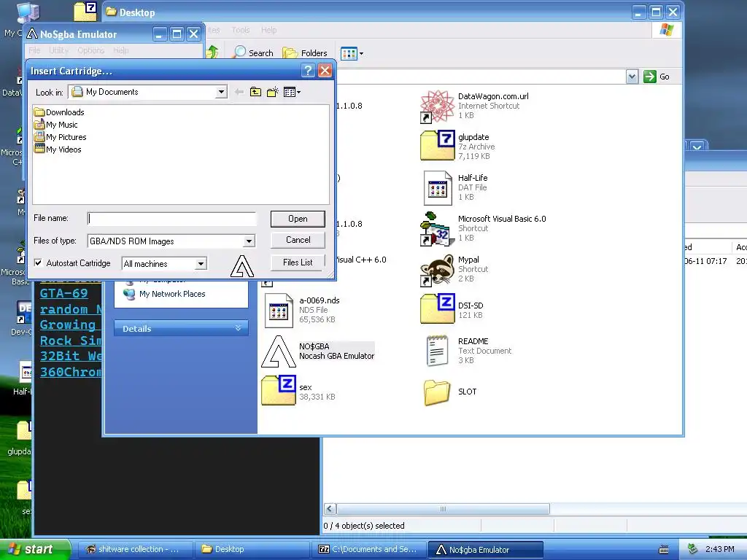Open Help menu in Desktop window
Image resolution: width=747 pixels, height=560 pixels.
(x=268, y=30)
